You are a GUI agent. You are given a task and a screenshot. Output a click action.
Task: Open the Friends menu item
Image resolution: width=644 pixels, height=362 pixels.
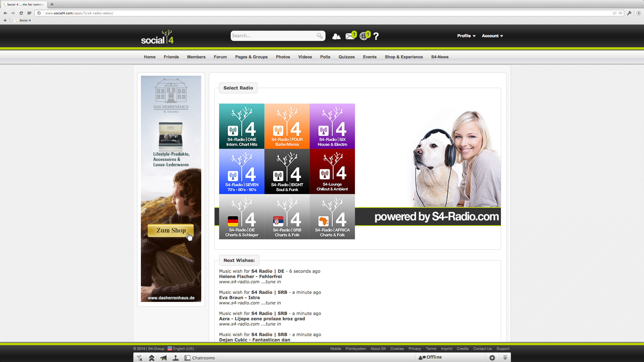tap(171, 57)
